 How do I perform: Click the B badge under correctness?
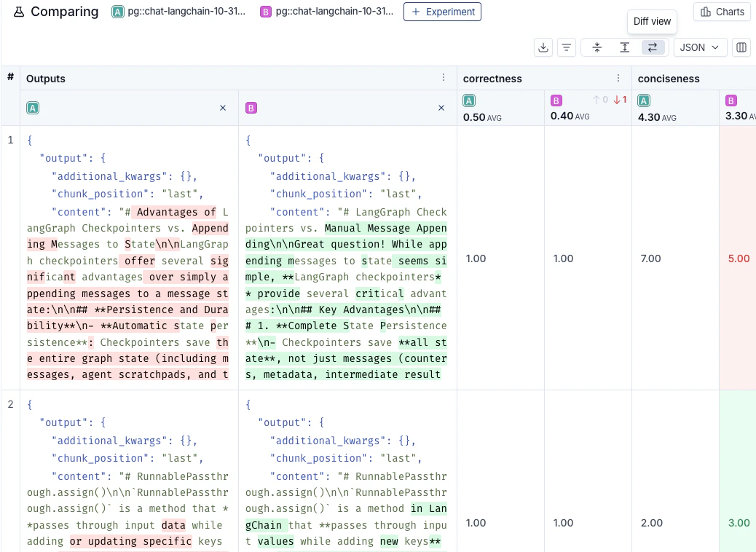(x=556, y=101)
